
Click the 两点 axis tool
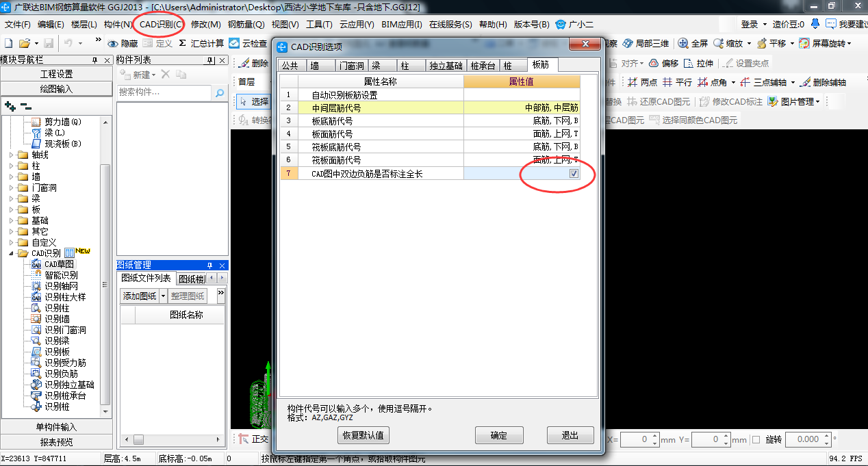click(642, 82)
